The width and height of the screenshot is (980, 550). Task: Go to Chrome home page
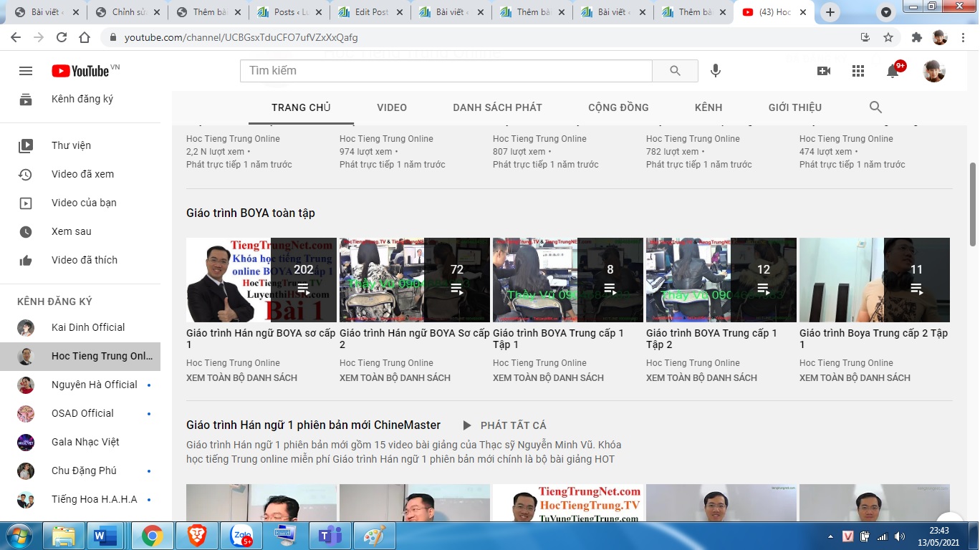[x=85, y=37]
